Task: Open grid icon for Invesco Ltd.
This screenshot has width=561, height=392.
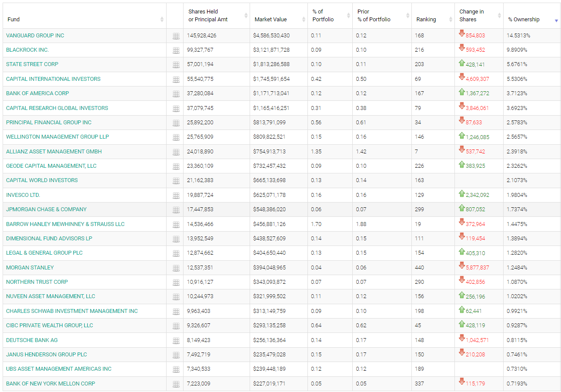Action: (x=176, y=196)
